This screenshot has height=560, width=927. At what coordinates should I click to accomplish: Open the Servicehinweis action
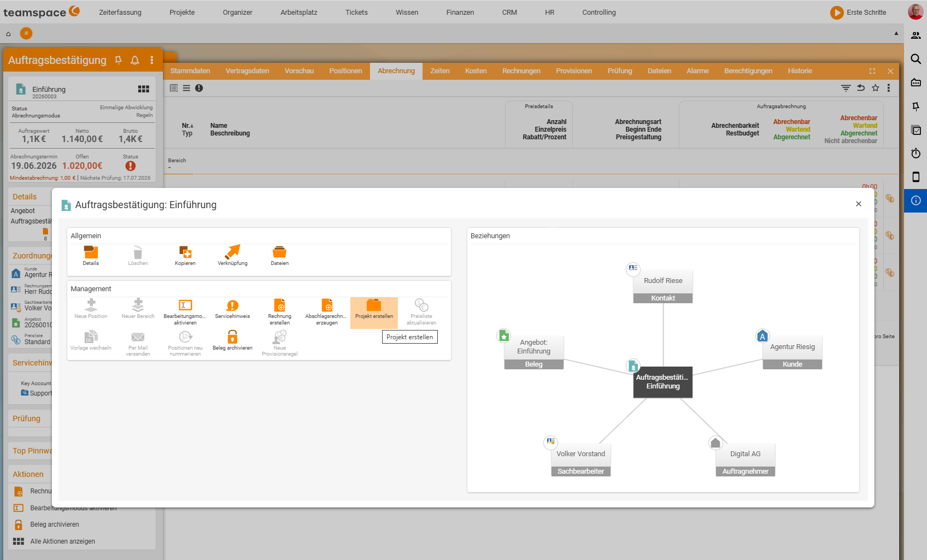(x=232, y=309)
